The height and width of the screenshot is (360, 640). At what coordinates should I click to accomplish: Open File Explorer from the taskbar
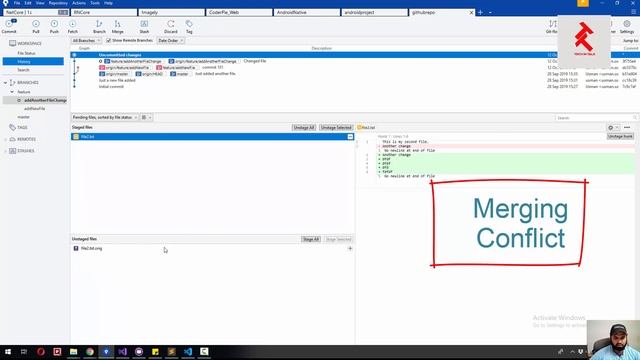[x=73, y=351]
